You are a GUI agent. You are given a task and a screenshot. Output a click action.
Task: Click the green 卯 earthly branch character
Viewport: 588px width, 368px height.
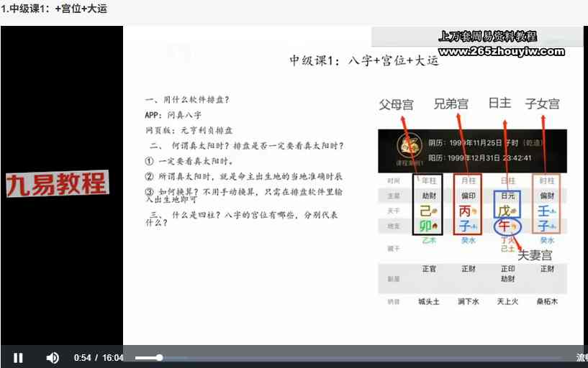tap(426, 226)
